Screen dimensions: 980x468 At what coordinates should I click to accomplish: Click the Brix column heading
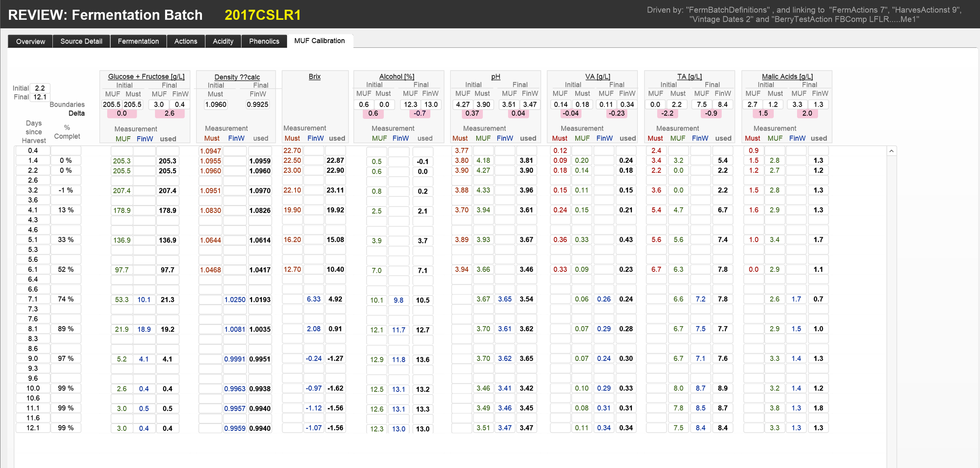(314, 76)
